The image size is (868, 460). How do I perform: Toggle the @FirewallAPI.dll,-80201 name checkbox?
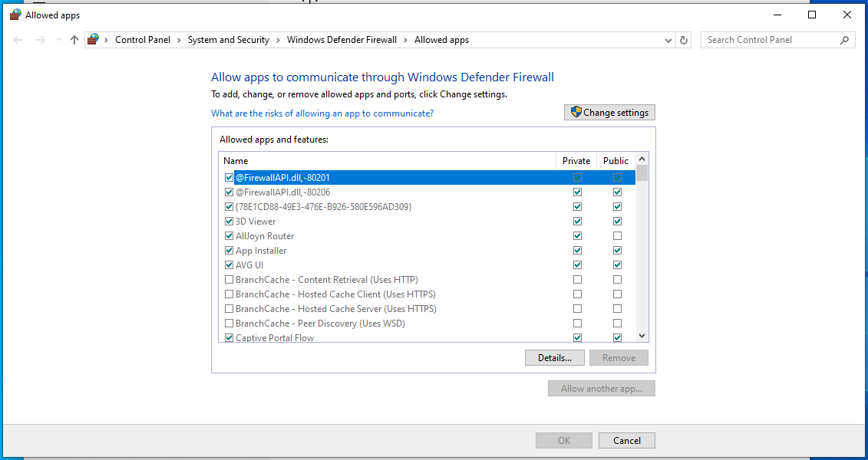[229, 177]
